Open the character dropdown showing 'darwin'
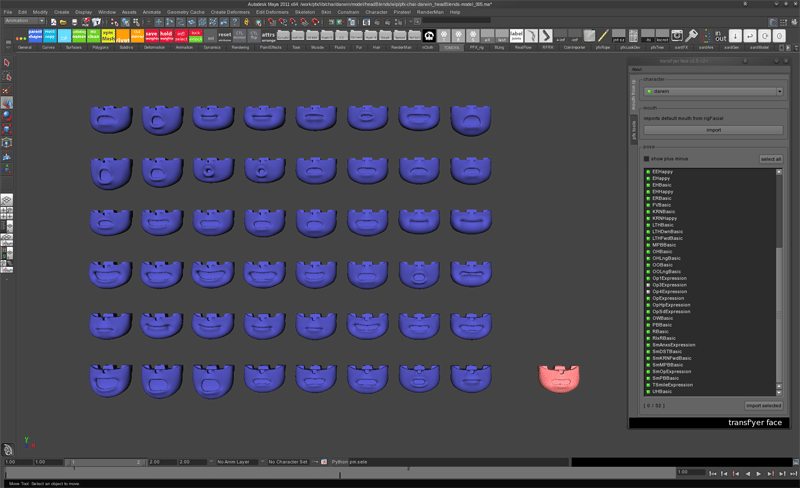Viewport: 800px width, 488px height. pyautogui.click(x=713, y=91)
